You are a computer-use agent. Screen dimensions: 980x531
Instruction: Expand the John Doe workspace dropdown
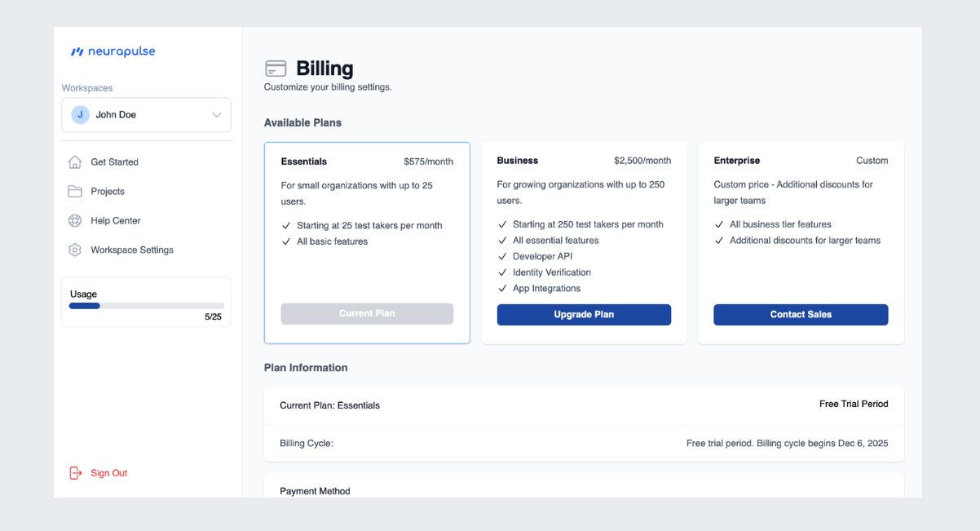coord(146,114)
